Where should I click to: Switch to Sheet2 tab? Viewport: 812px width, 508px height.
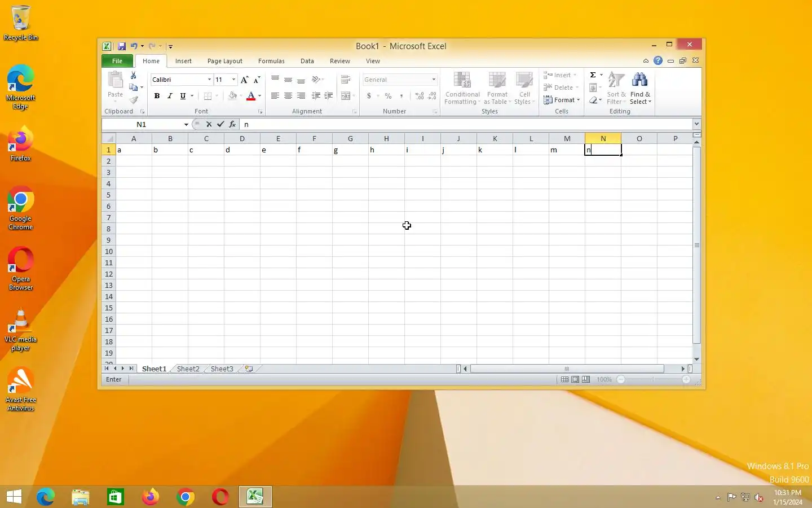click(x=188, y=369)
